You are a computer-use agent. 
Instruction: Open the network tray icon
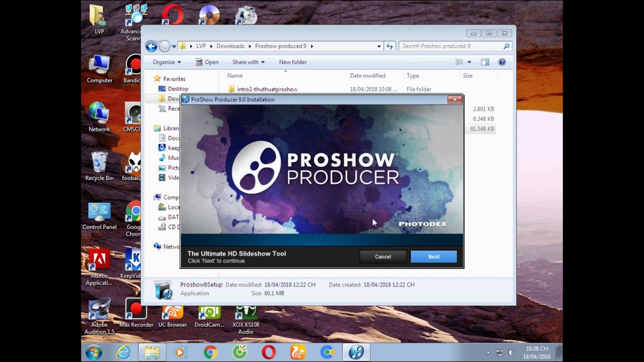tap(500, 353)
